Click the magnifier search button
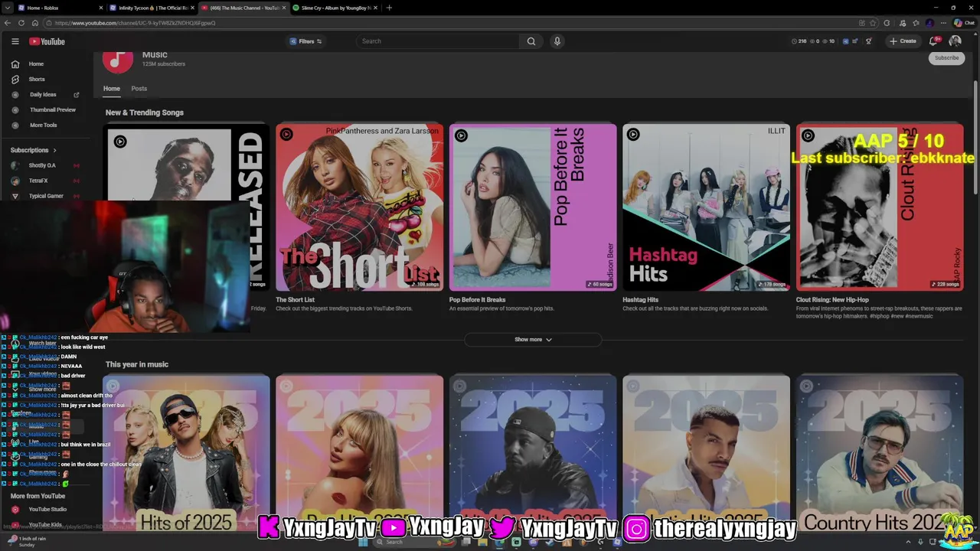This screenshot has width=980, height=551. [531, 41]
